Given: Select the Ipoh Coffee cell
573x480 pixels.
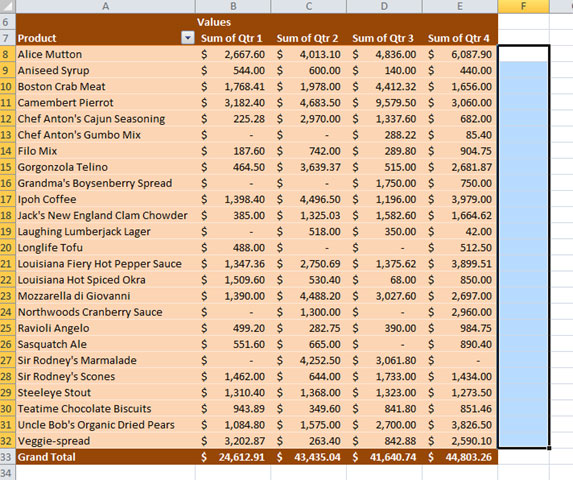Looking at the screenshot, I should 106,199.
